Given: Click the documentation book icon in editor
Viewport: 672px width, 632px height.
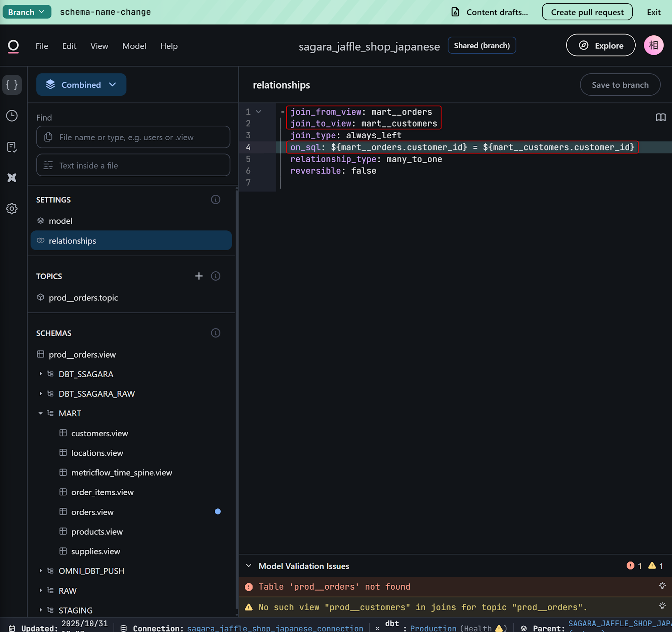Looking at the screenshot, I should (x=661, y=117).
